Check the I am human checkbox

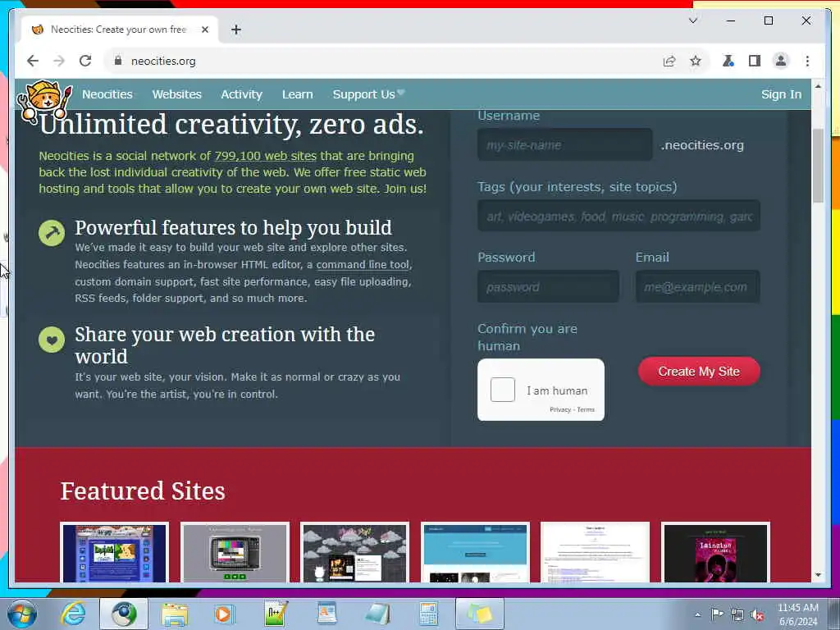pos(503,390)
